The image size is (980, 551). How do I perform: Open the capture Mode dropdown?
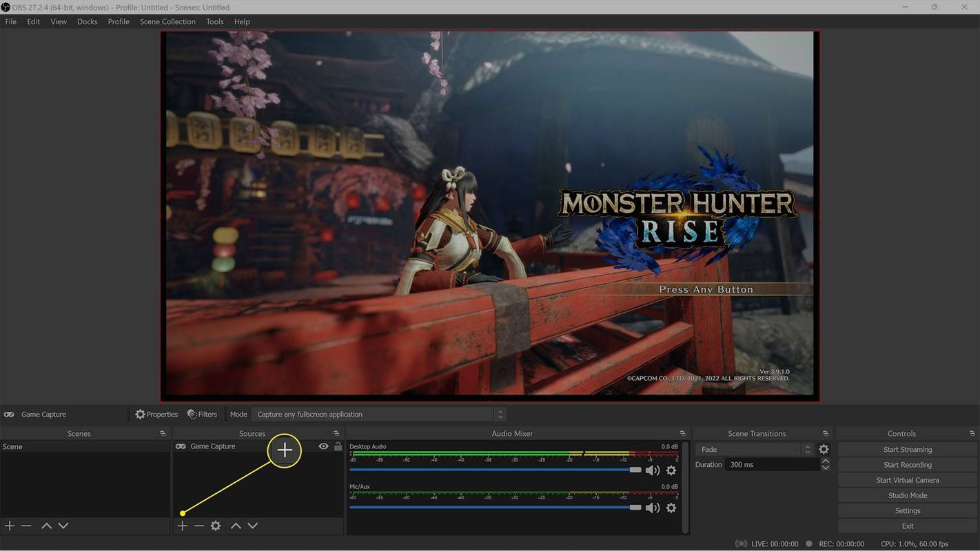[379, 414]
